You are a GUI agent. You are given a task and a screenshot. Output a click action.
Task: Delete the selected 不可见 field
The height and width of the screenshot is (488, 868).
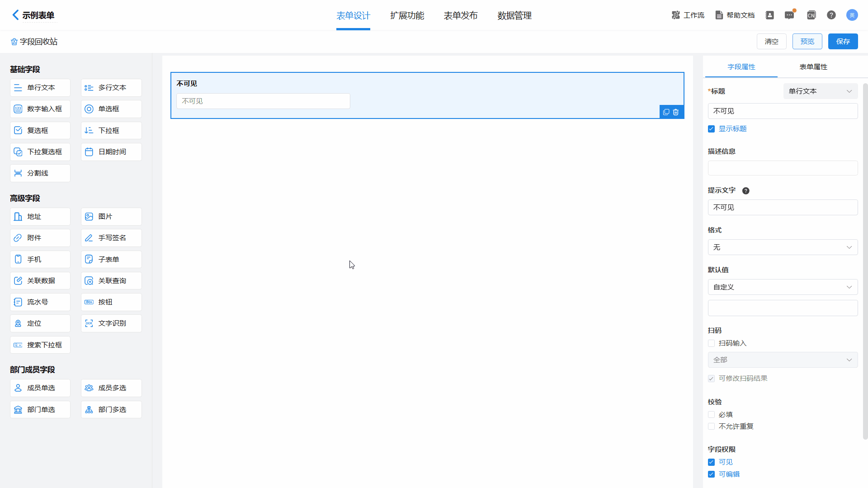pos(676,112)
